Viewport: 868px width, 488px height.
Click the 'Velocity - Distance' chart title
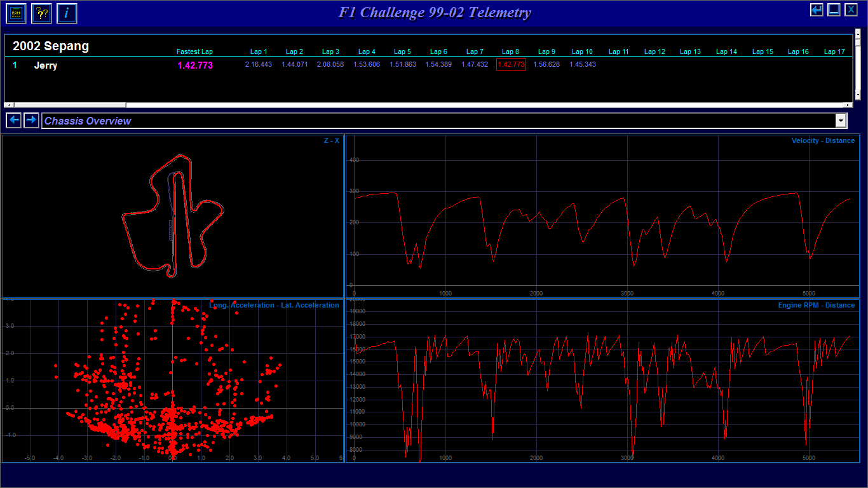click(x=823, y=140)
